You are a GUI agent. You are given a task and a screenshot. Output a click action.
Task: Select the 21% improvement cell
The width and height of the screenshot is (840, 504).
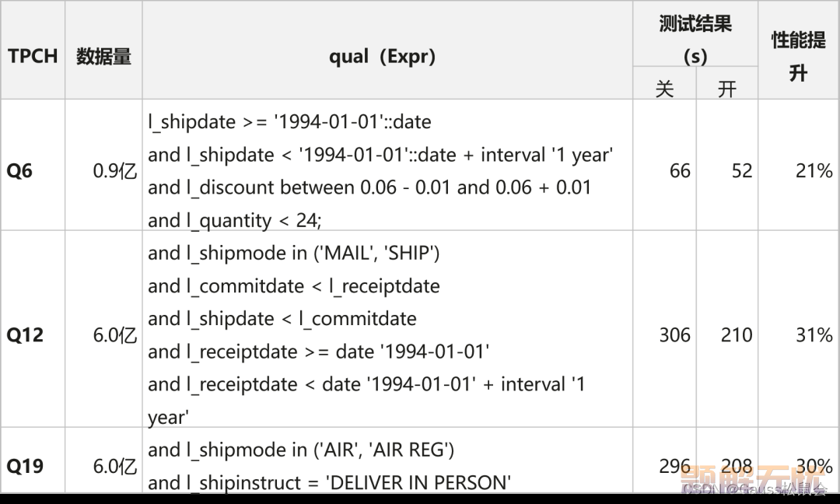pos(814,171)
